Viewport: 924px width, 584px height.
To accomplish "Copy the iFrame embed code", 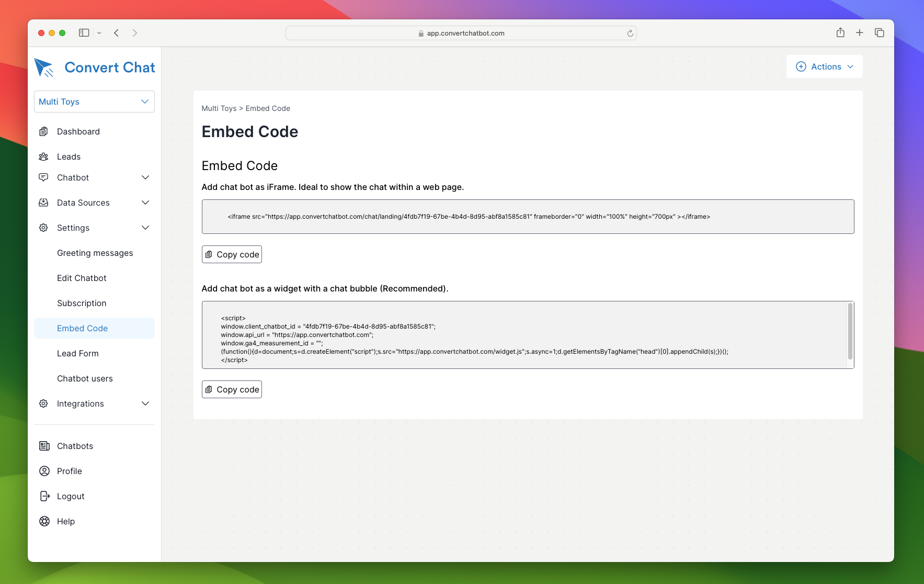I will point(232,254).
